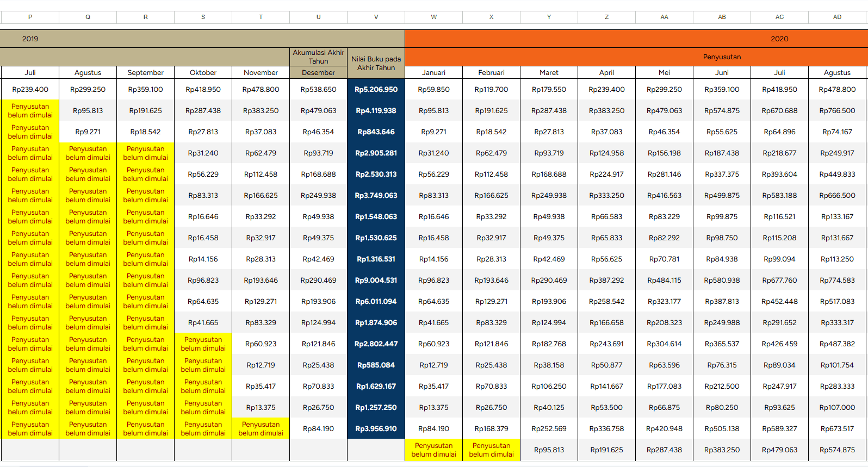
Task: Click the Rp18.542 cell under September
Action: tap(145, 132)
